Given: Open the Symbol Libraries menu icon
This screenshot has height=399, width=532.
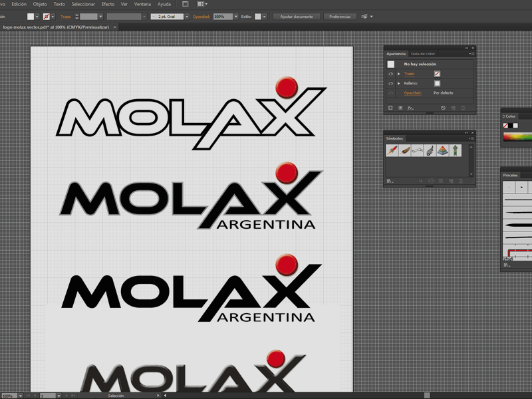Looking at the screenshot, I should (x=388, y=181).
